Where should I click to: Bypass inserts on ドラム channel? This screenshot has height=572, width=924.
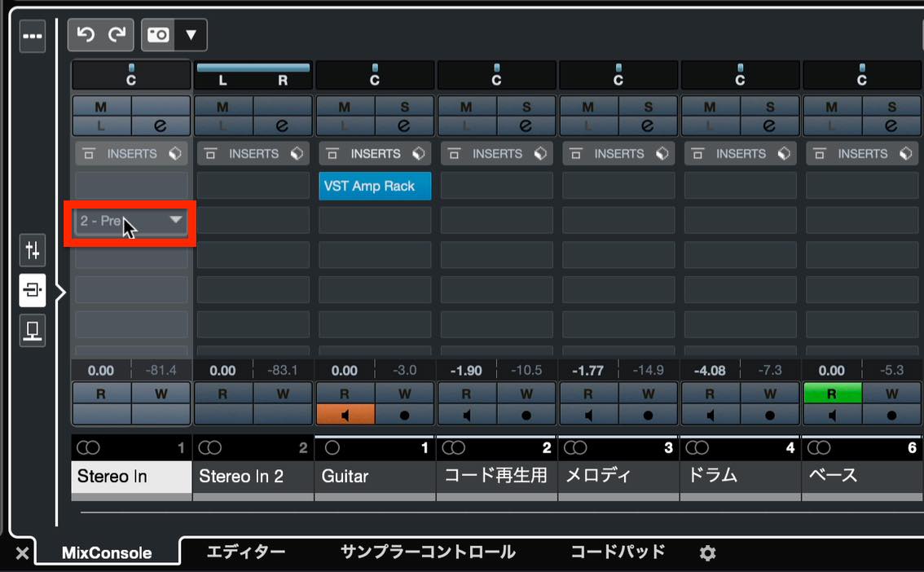(x=697, y=154)
